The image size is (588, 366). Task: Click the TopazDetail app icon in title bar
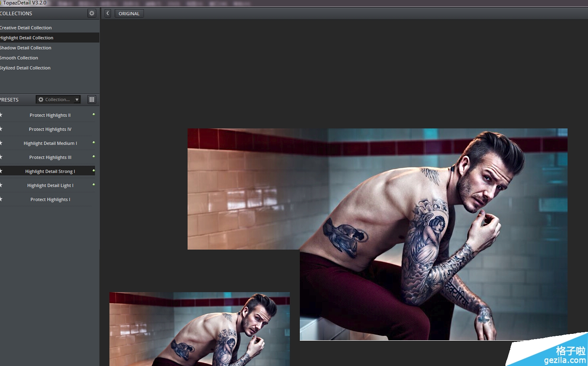[x=1, y=3]
